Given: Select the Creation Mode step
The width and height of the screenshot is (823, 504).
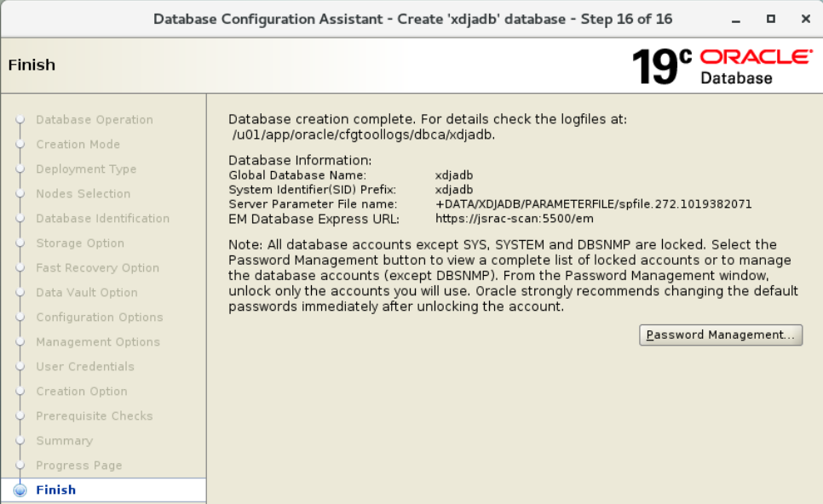Looking at the screenshot, I should (78, 144).
